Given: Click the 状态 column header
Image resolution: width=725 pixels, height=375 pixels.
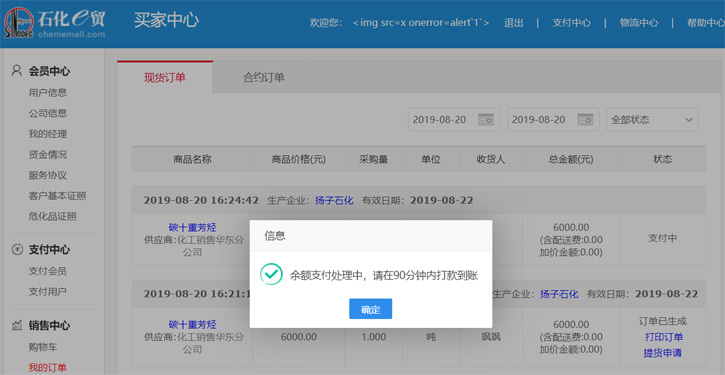Looking at the screenshot, I should pos(663,160).
